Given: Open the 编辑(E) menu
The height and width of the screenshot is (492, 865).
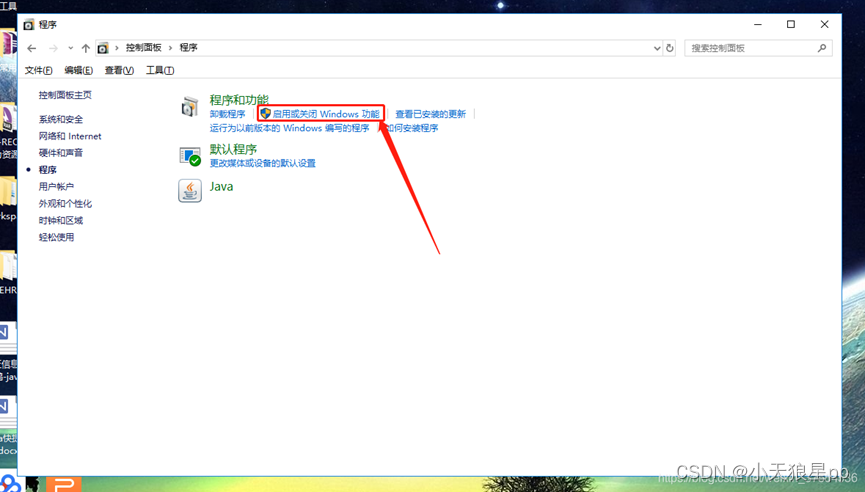Looking at the screenshot, I should pos(78,70).
